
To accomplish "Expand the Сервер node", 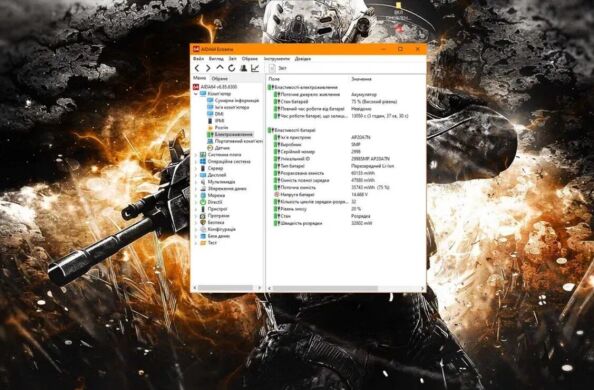I will click(x=196, y=168).
